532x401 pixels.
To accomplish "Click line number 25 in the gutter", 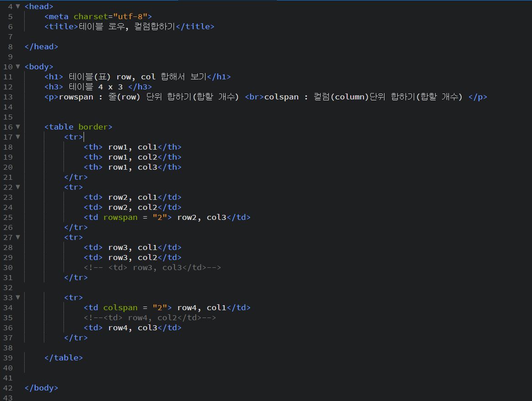I will coord(8,217).
